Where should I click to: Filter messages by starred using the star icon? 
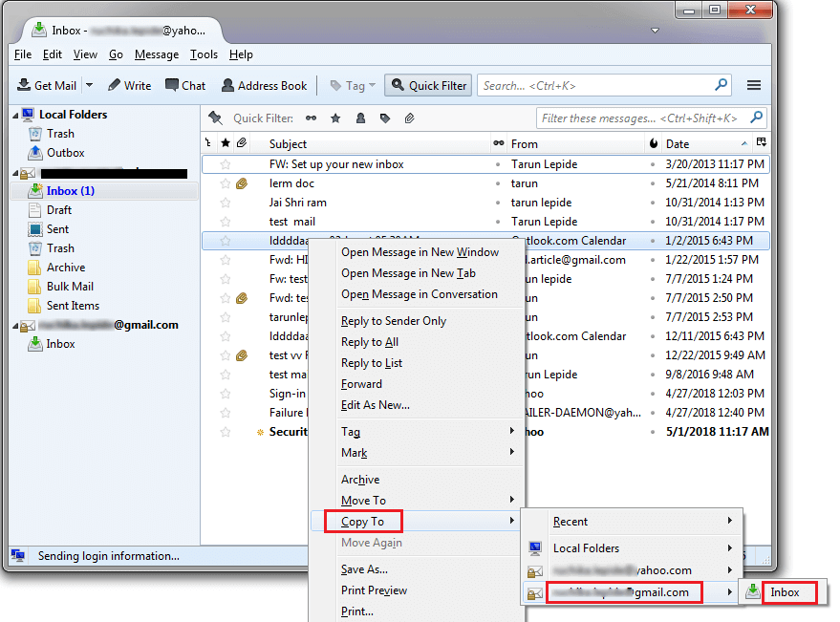click(335, 118)
